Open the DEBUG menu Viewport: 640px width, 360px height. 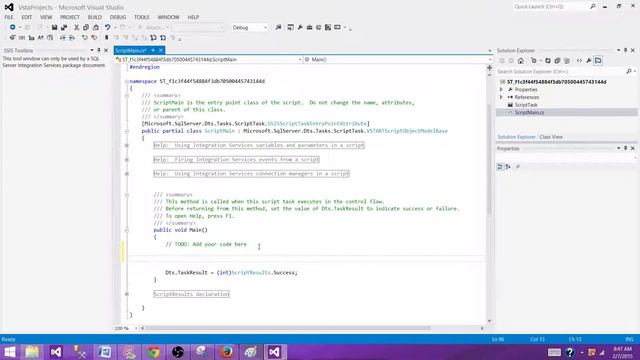(x=118, y=17)
